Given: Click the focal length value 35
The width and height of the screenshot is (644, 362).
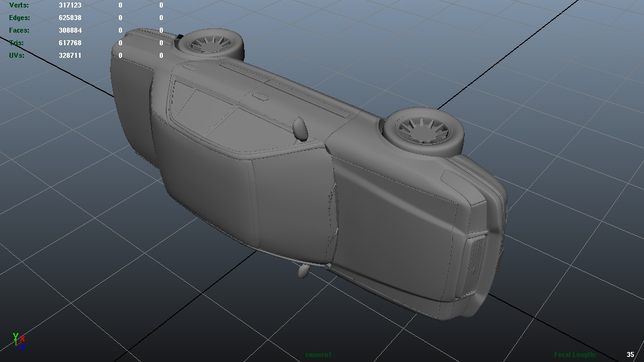Looking at the screenshot, I should pyautogui.click(x=630, y=354).
